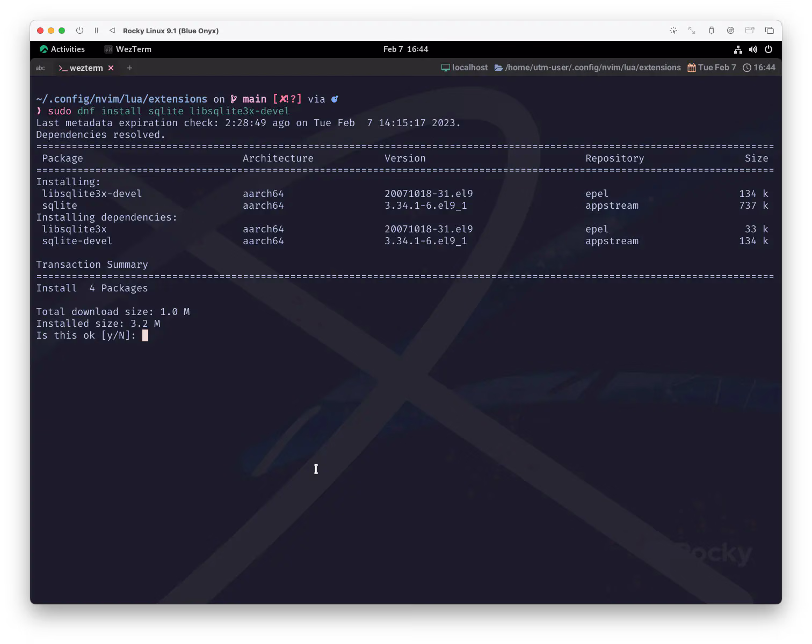Open a new terminal tab with plus button
Image resolution: width=812 pixels, height=644 pixels.
pos(129,68)
